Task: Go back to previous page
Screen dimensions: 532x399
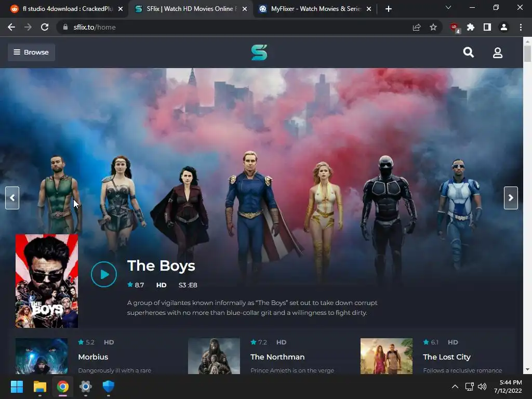Action: [11, 27]
